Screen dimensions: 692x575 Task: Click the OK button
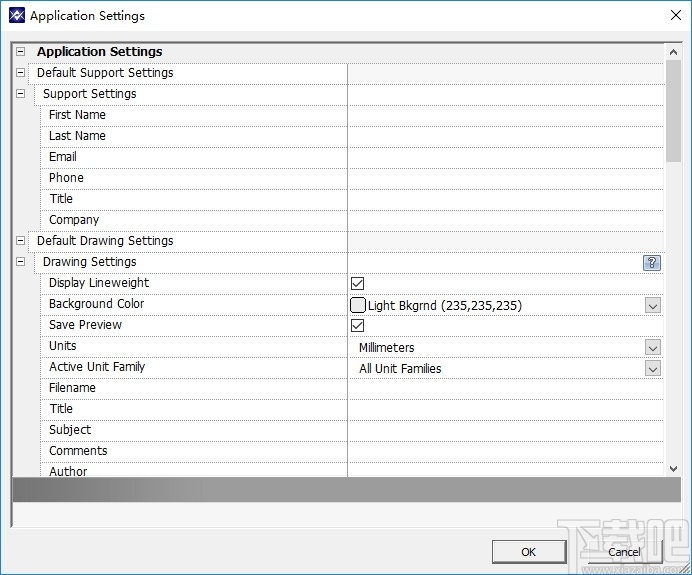[529, 552]
